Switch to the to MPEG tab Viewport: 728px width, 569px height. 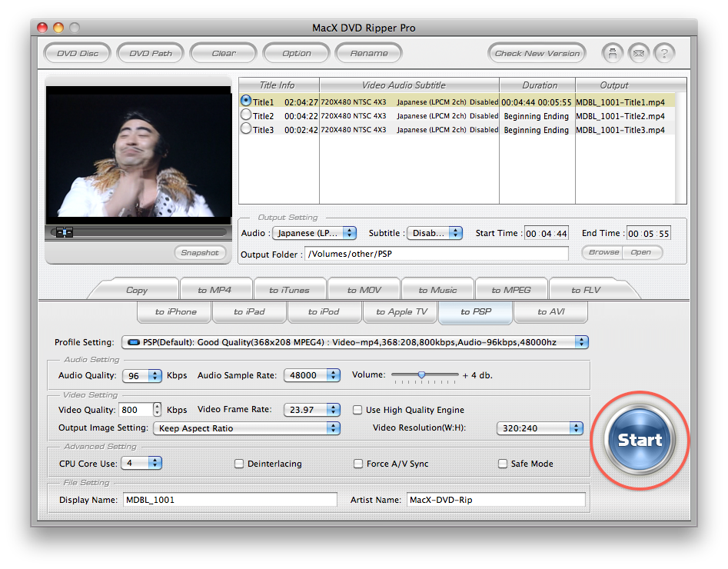(x=511, y=290)
